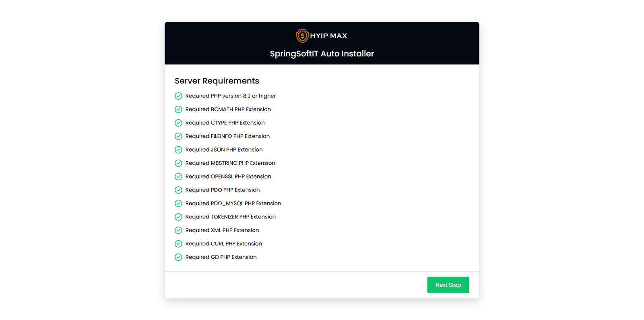Click the Required GD PHP Extension text
Viewport: 644px width, 320px height.
221,257
